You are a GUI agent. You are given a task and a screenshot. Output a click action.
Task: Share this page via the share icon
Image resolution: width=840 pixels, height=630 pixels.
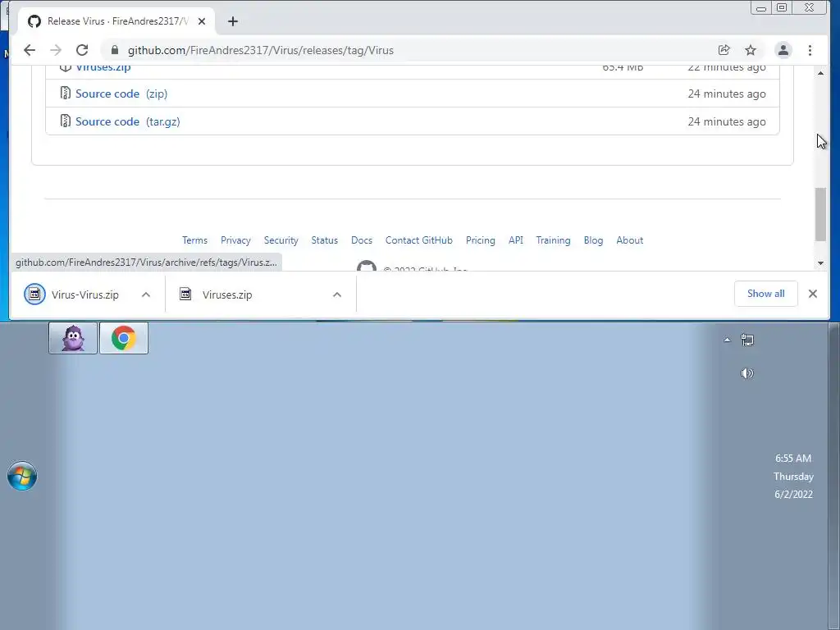(x=724, y=50)
